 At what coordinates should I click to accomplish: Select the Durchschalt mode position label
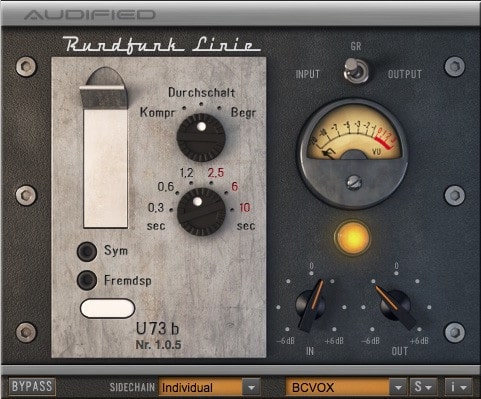(x=201, y=92)
